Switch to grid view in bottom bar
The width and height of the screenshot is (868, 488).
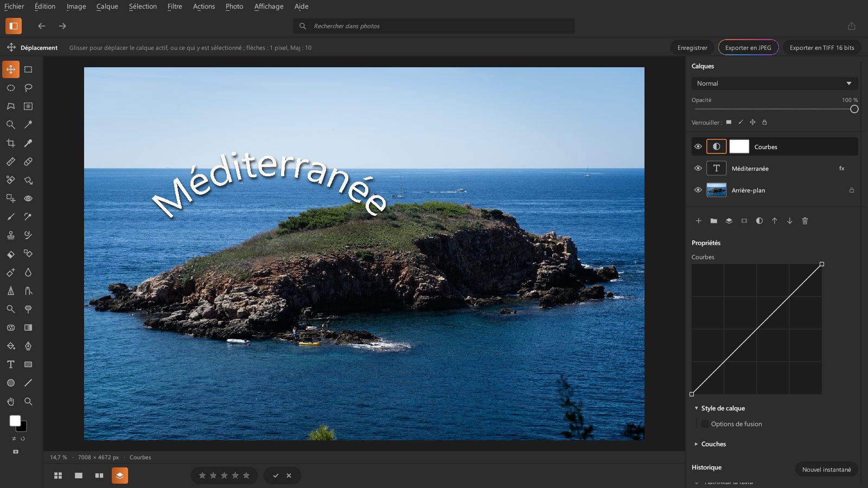coord(58,476)
